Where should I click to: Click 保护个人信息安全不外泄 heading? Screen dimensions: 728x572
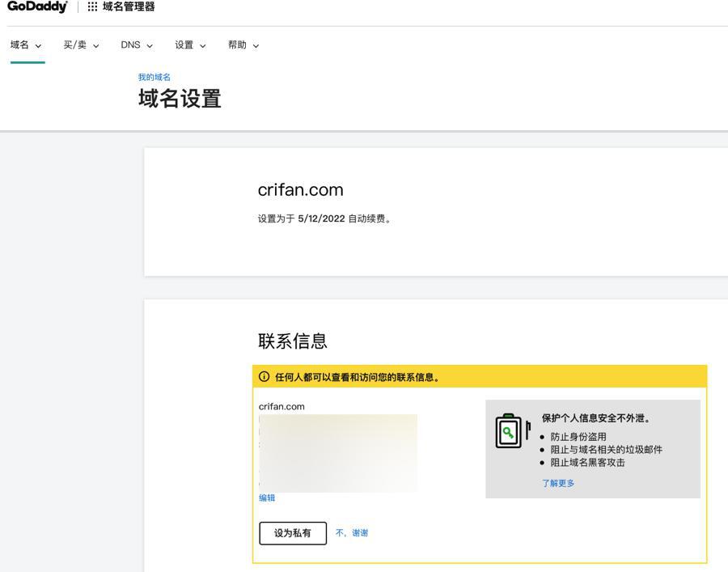click(x=597, y=417)
